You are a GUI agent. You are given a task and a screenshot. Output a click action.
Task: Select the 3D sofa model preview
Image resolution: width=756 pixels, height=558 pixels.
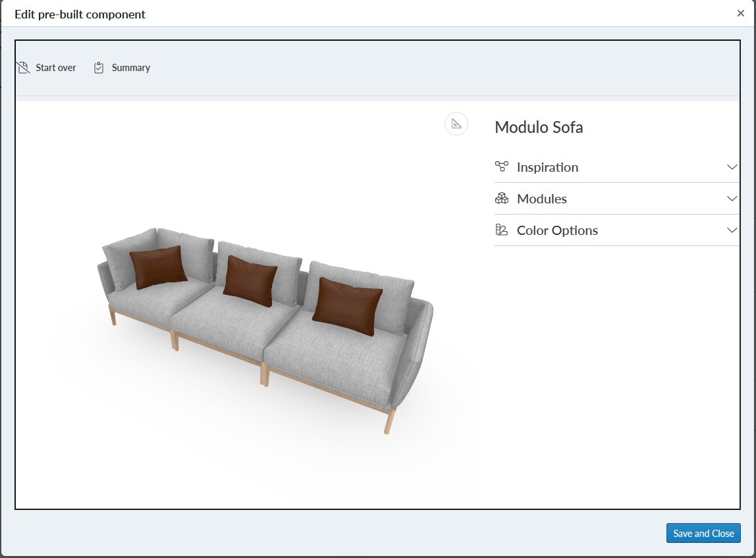[265, 330]
